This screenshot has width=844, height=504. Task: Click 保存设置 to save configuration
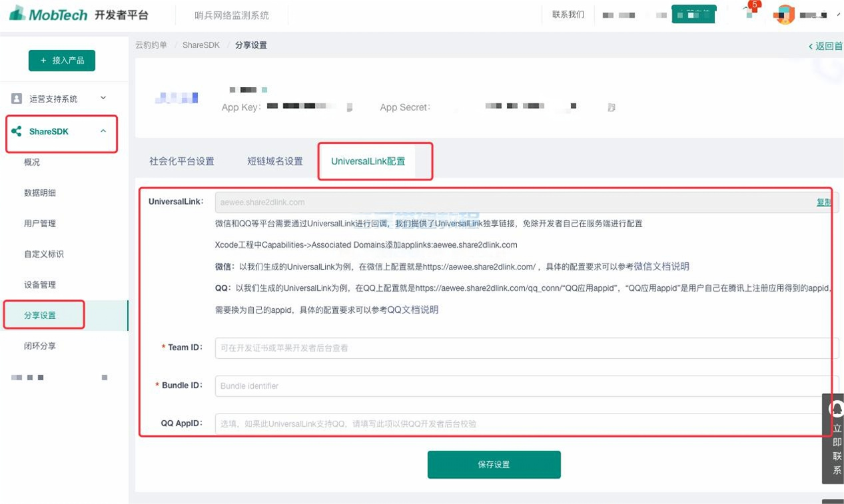click(x=494, y=465)
